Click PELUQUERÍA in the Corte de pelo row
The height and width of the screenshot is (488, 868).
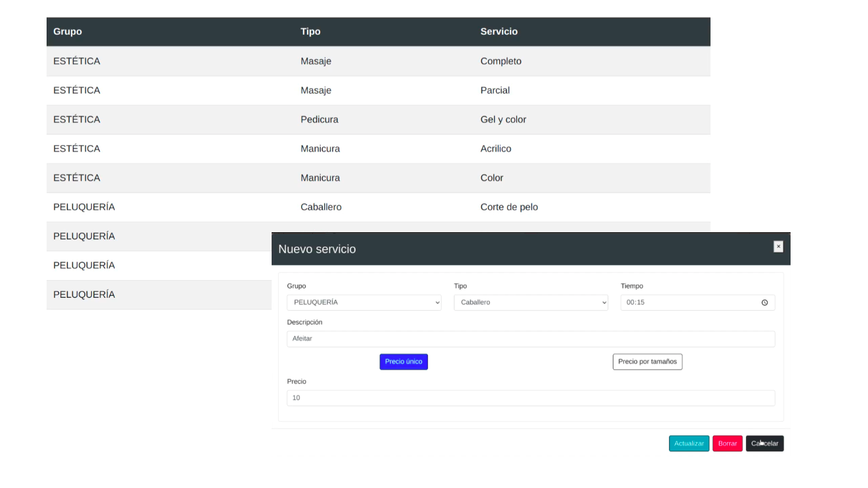(x=84, y=207)
